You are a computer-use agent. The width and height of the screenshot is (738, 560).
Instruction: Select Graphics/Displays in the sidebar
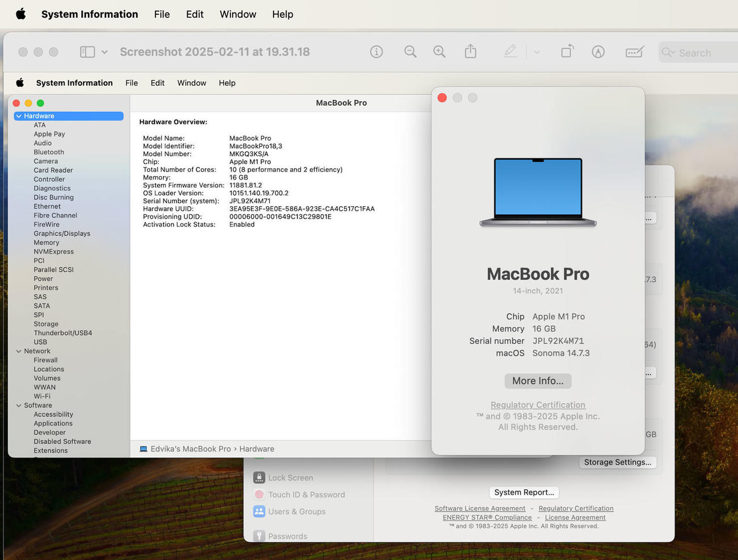(x=62, y=233)
